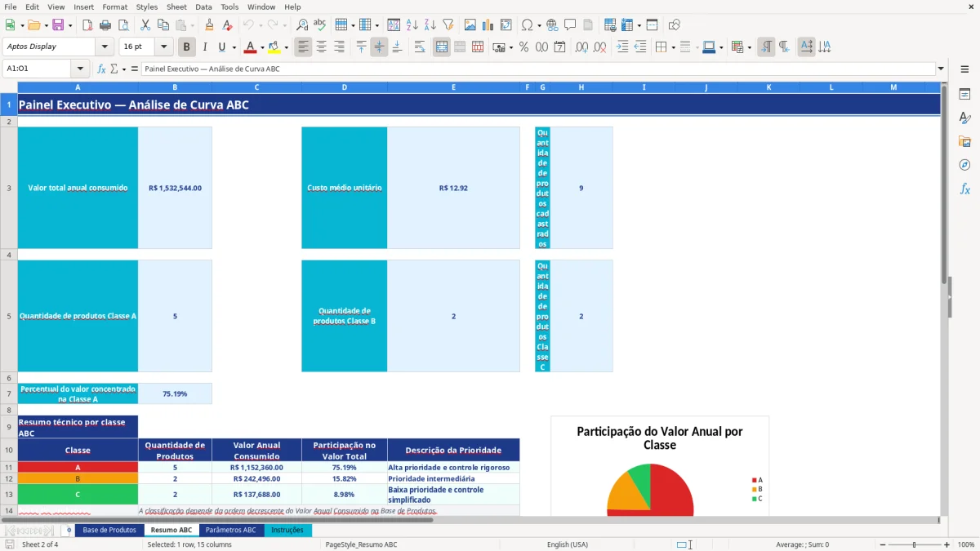
Task: Switch to Base de Produtos sheet tab
Action: [x=109, y=530]
